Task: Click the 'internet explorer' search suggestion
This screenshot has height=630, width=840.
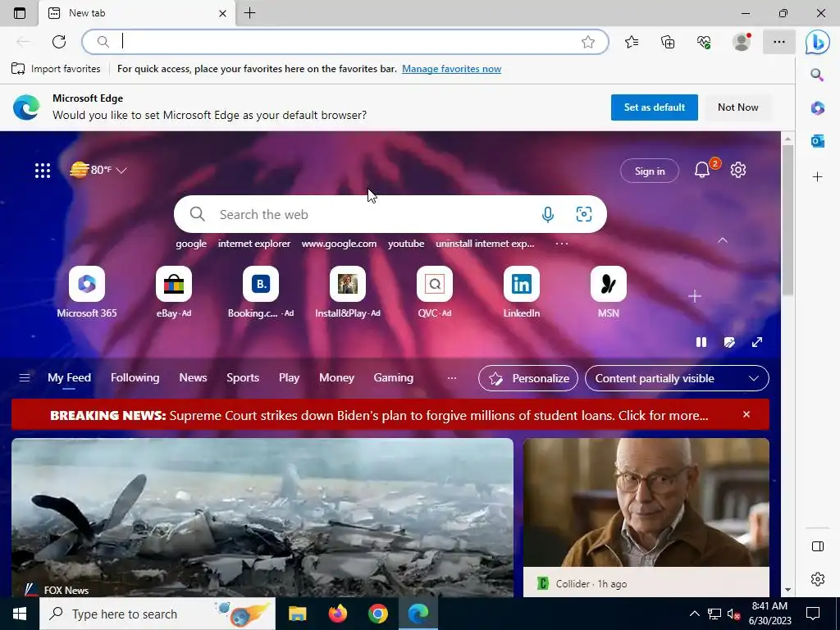Action: point(254,244)
